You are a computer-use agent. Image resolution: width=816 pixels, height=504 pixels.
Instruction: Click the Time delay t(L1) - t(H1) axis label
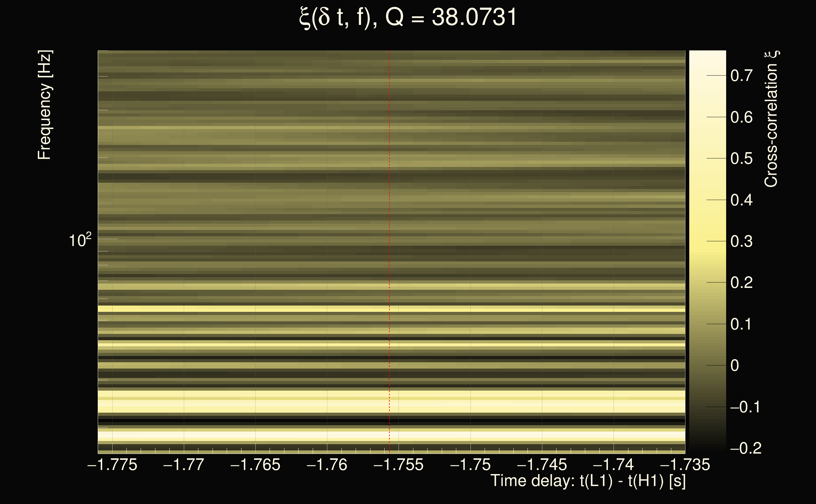(588, 481)
